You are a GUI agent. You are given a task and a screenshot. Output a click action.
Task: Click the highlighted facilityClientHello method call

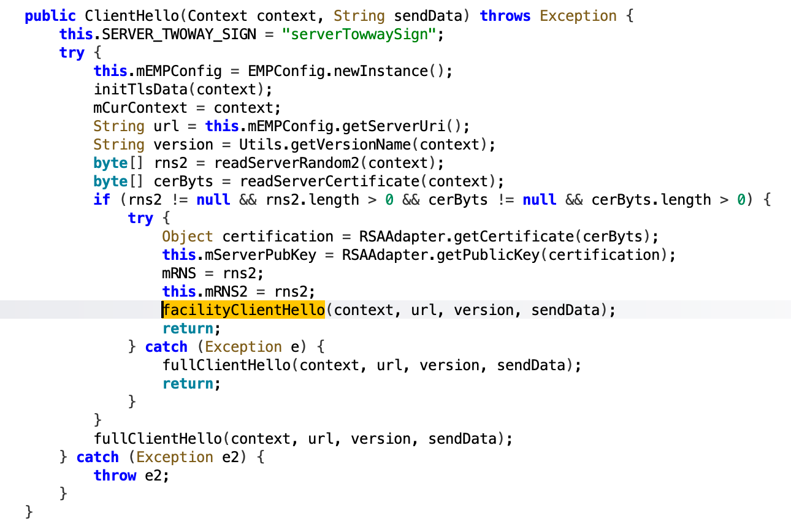[243, 310]
